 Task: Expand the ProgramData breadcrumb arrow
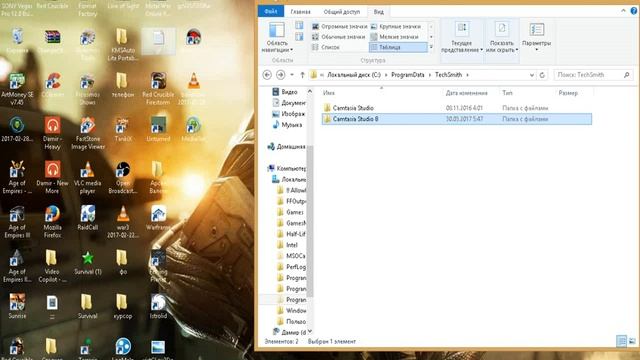(x=429, y=75)
